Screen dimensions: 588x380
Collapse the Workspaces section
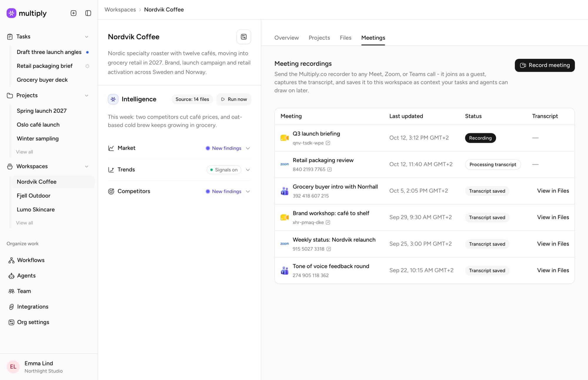coord(86,166)
